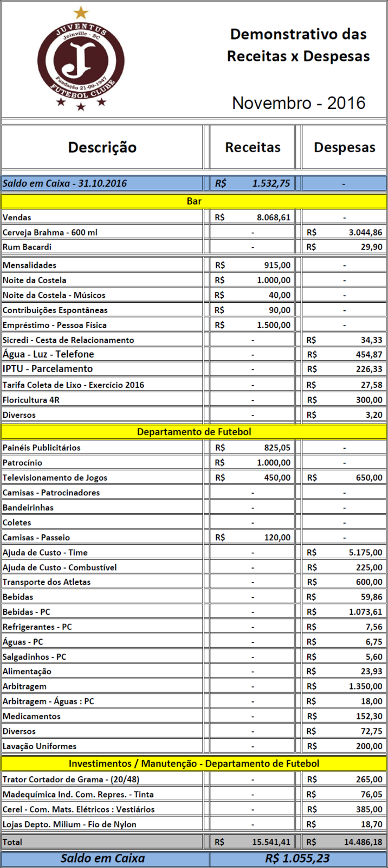The image size is (388, 868).
Task: Select the 385,00 Cerel expense
Action: click(x=344, y=809)
